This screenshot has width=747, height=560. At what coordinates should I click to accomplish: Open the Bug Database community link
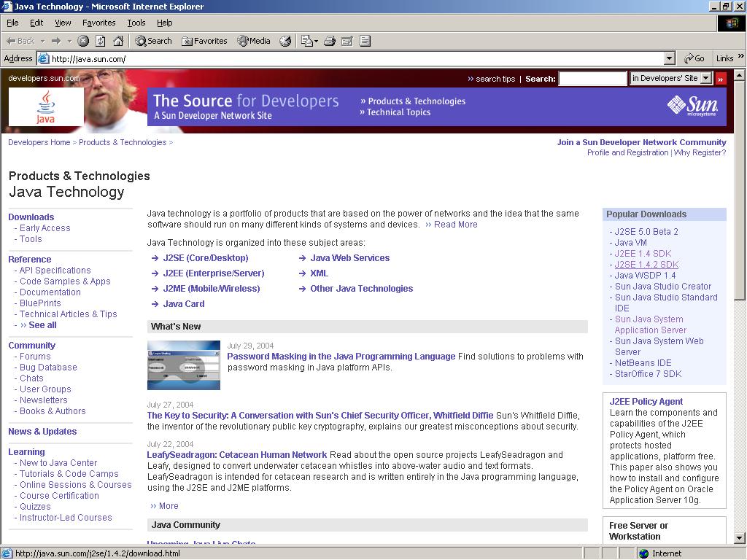[48, 367]
